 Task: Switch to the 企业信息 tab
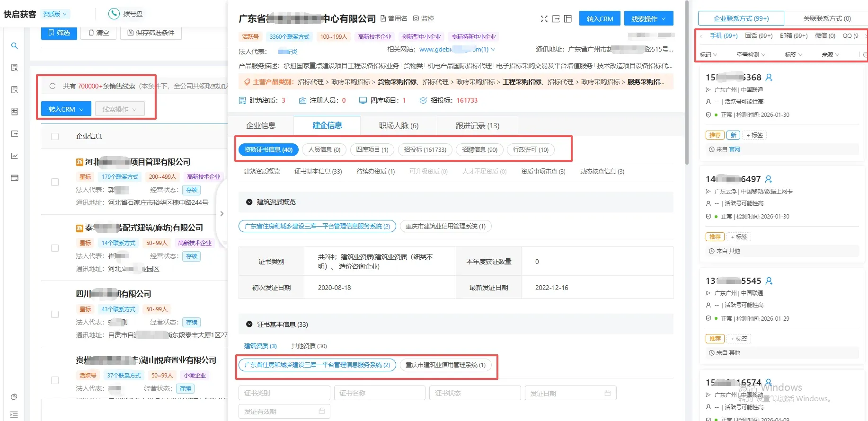tap(261, 125)
